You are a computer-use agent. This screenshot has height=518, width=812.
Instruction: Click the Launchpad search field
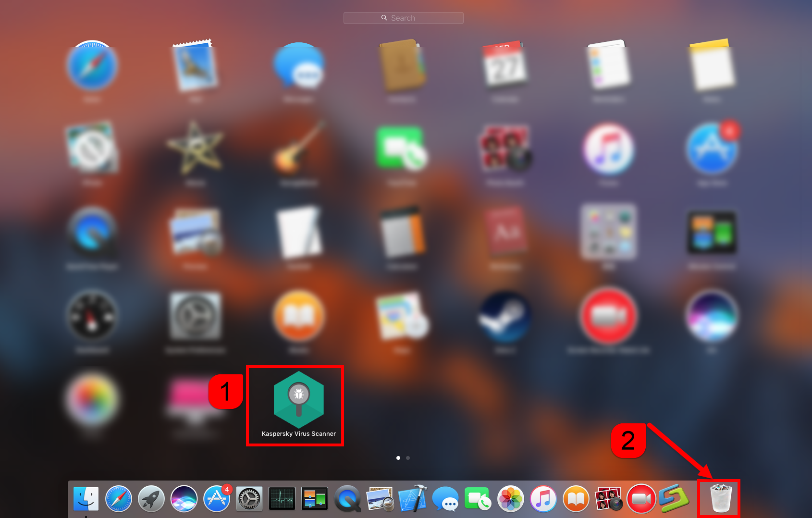tap(403, 18)
